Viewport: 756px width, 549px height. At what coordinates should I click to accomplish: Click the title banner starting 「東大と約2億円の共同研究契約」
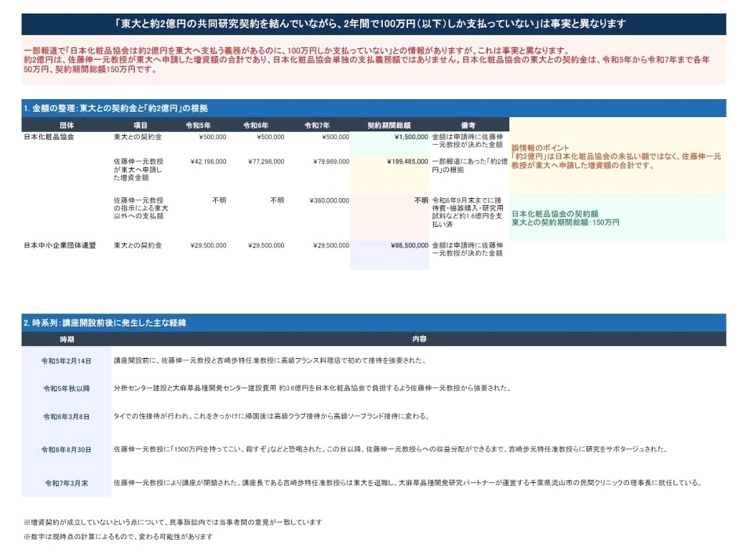coord(374,24)
